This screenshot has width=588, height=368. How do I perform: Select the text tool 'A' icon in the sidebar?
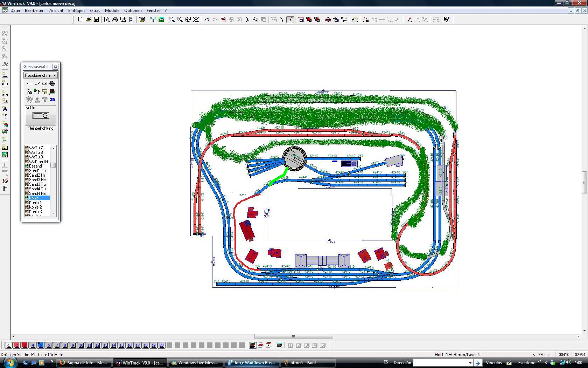click(x=5, y=109)
